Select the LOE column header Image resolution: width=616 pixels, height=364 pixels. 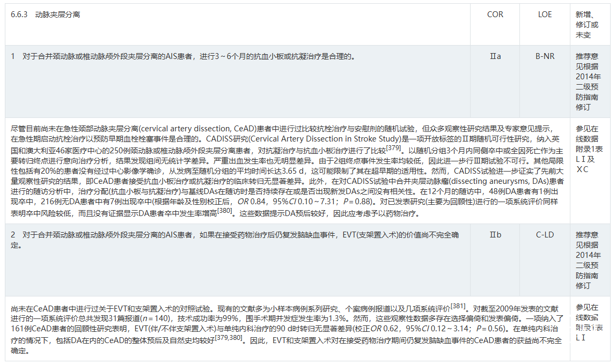coord(545,14)
